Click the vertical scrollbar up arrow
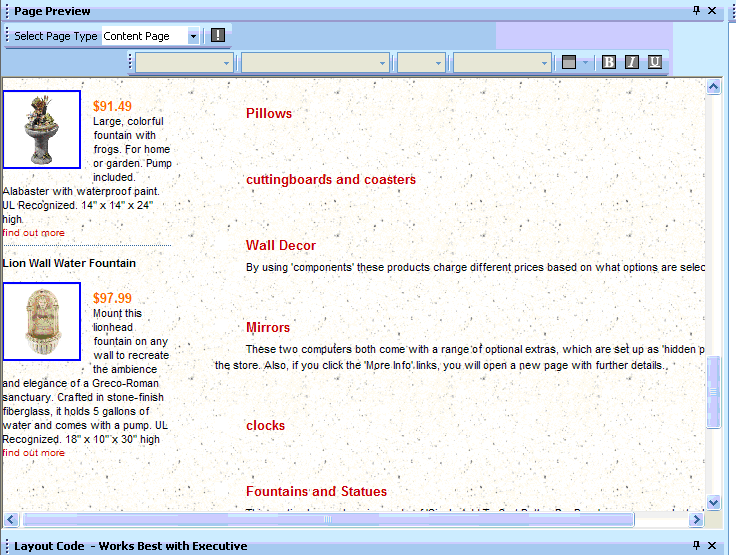This screenshot has height=555, width=736. pos(714,87)
